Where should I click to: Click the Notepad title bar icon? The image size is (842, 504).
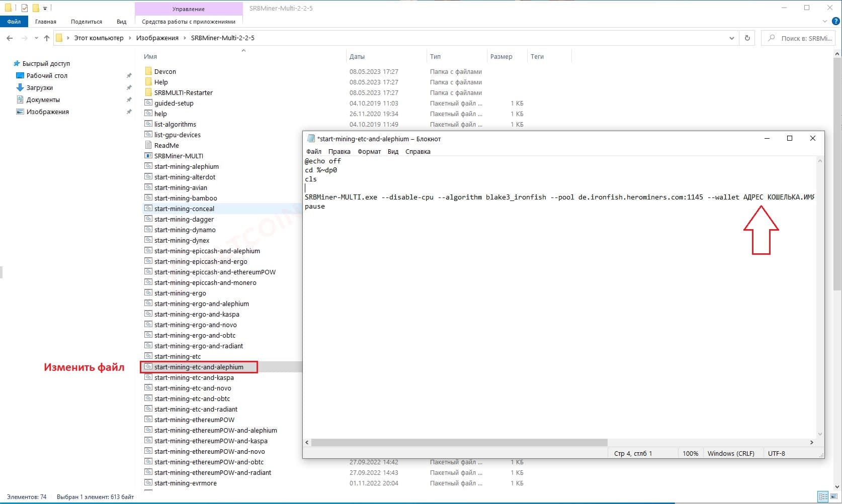311,139
